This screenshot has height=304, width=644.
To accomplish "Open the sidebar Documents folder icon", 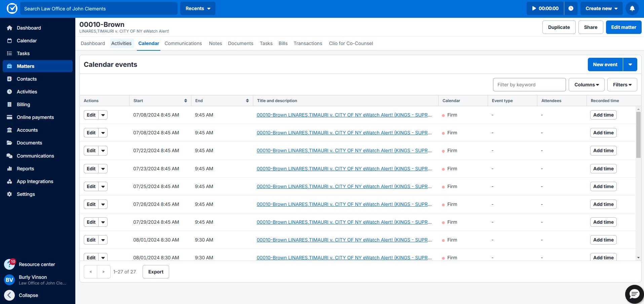I will (9, 143).
